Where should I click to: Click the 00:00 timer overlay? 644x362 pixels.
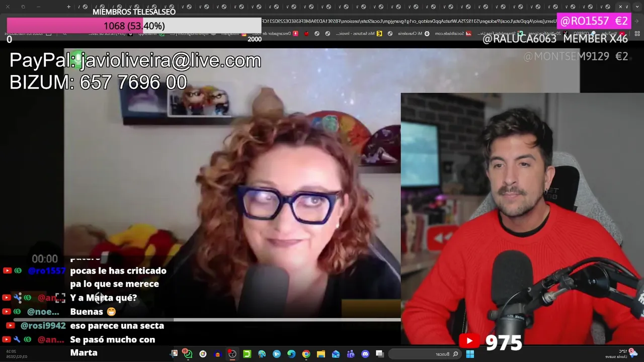[45, 258]
